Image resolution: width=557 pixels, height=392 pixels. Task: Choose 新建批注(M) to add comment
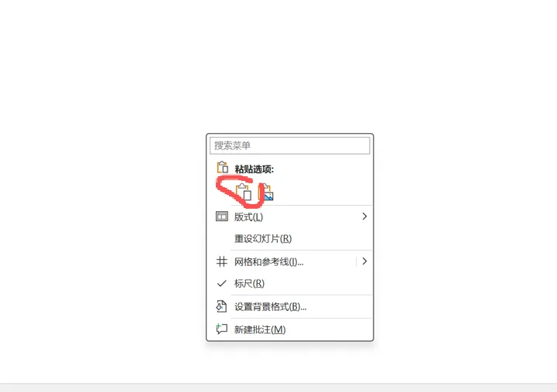pyautogui.click(x=290, y=329)
